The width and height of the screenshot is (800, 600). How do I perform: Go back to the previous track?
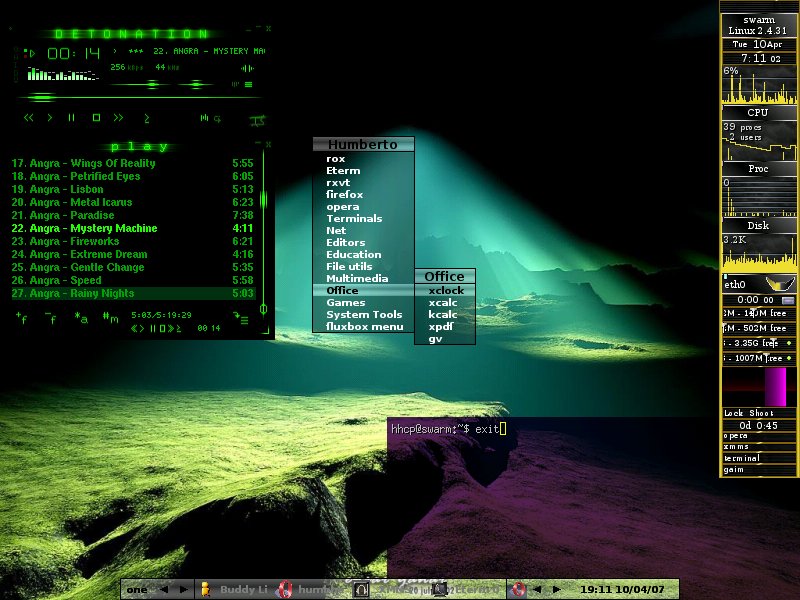tap(29, 118)
